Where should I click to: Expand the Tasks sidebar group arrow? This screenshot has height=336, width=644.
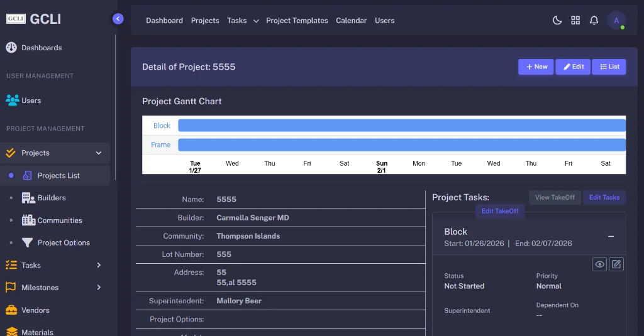click(x=99, y=265)
